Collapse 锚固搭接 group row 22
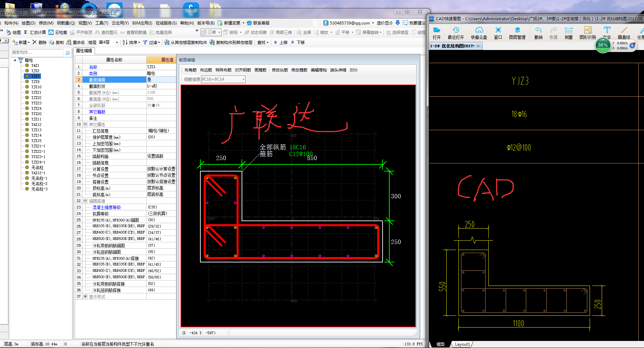 coord(85,201)
